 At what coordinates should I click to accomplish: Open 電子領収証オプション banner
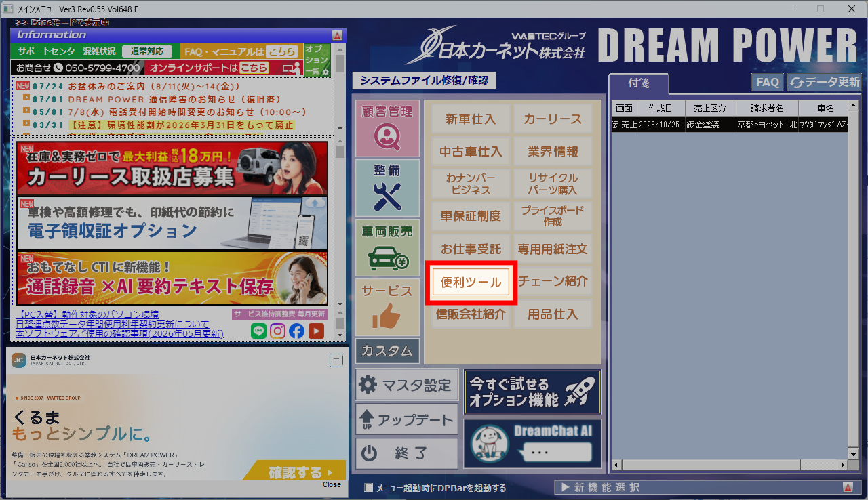[x=172, y=224]
